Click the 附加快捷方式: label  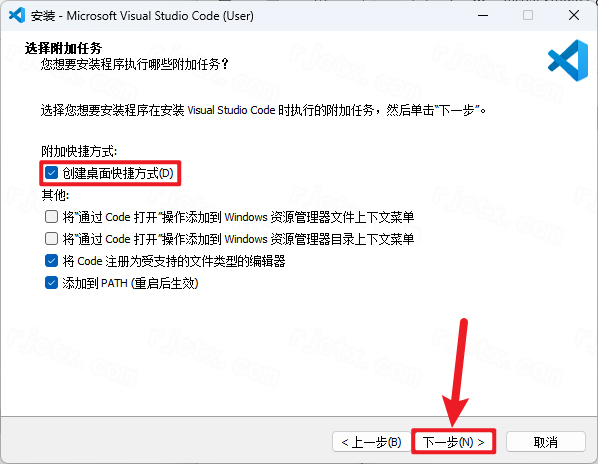click(79, 151)
